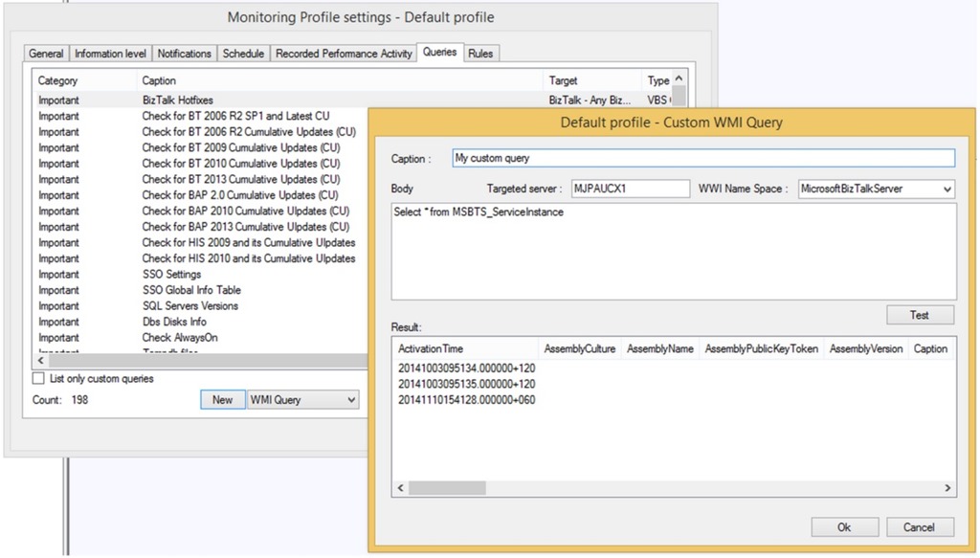Click the AssemblyPublicKeyToken column header

click(761, 348)
